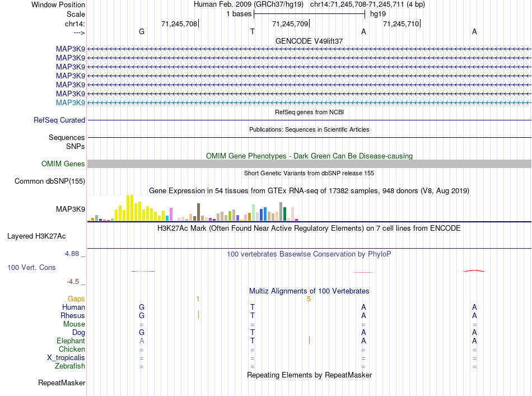Open Short Genetic Variants from dbSNP title
532x396 pixels.
click(309, 173)
